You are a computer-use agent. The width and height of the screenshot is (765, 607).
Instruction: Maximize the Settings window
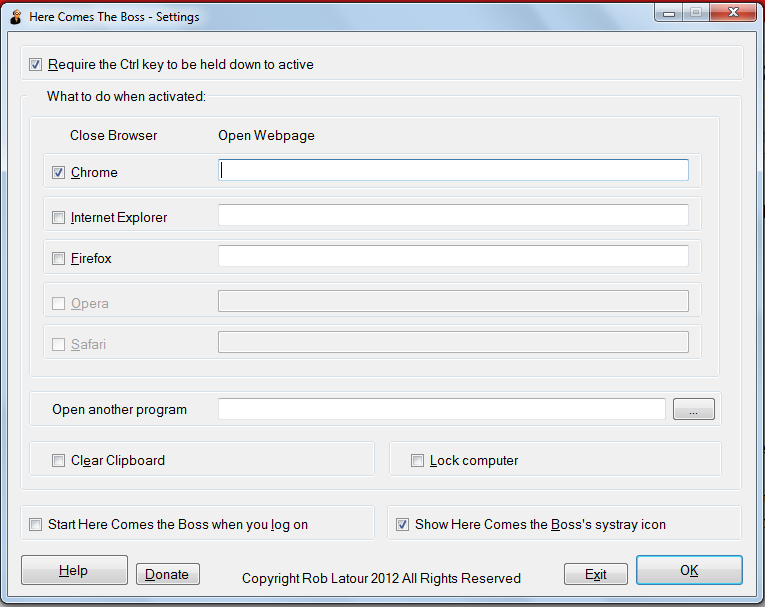696,13
